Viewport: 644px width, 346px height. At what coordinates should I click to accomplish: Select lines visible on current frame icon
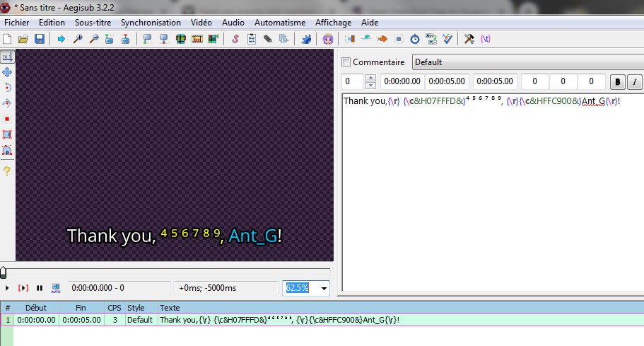click(x=181, y=39)
